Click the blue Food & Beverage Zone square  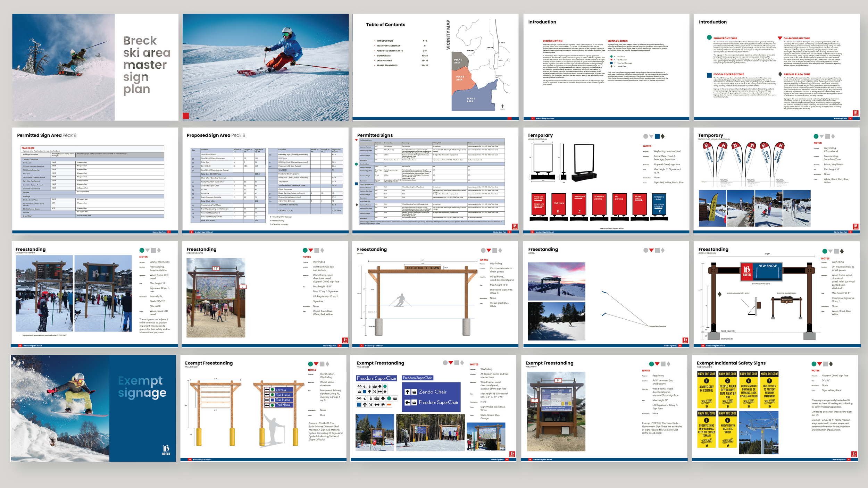(709, 75)
